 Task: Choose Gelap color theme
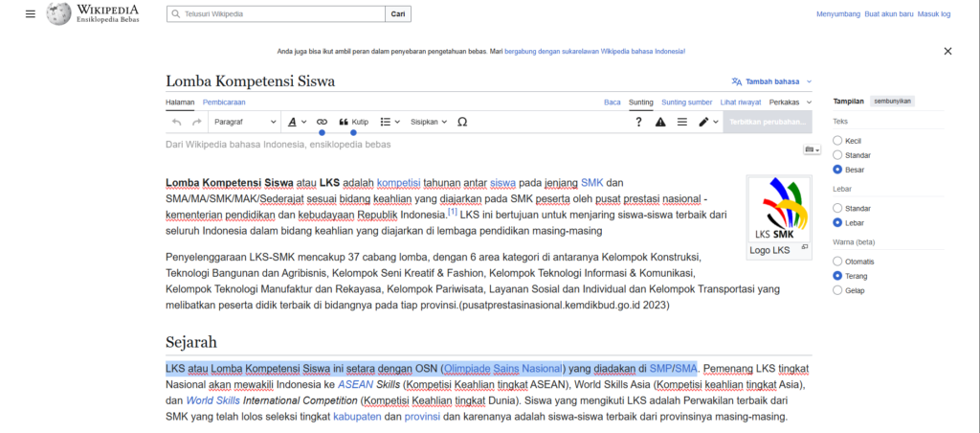pyautogui.click(x=837, y=290)
